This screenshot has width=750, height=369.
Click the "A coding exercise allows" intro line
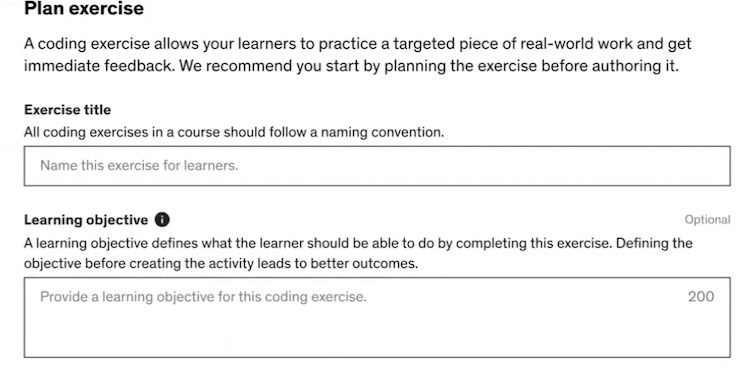coord(357,44)
